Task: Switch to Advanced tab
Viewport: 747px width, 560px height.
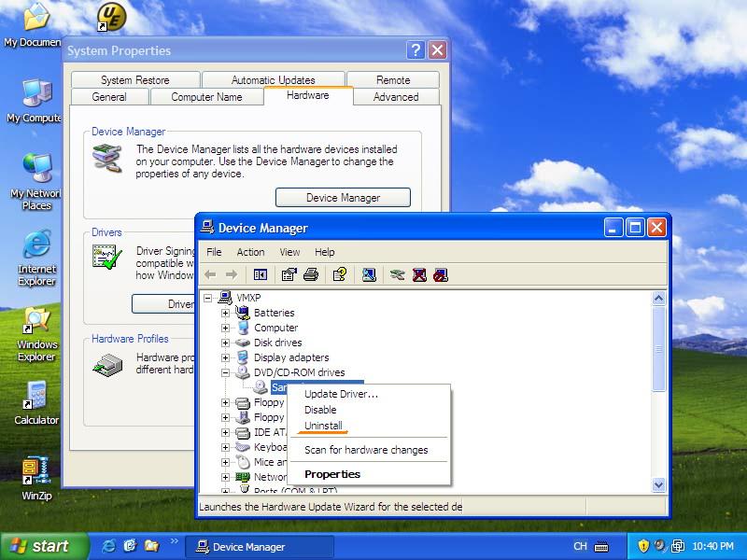Action: click(396, 97)
